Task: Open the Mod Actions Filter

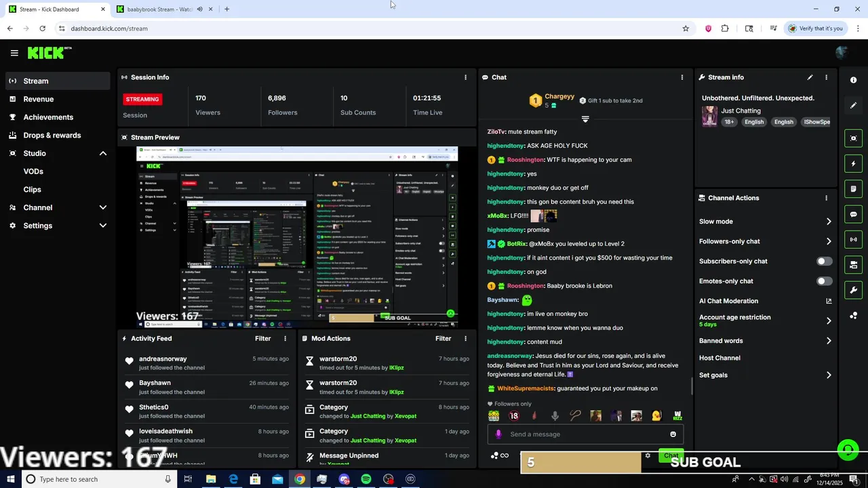Action: click(443, 338)
